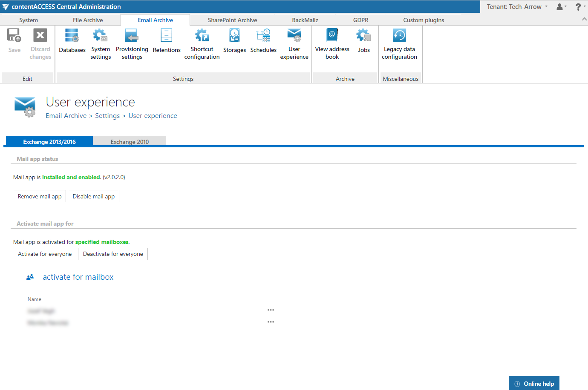588x390 pixels.
Task: Select the Email Archive tab
Action: tap(155, 20)
